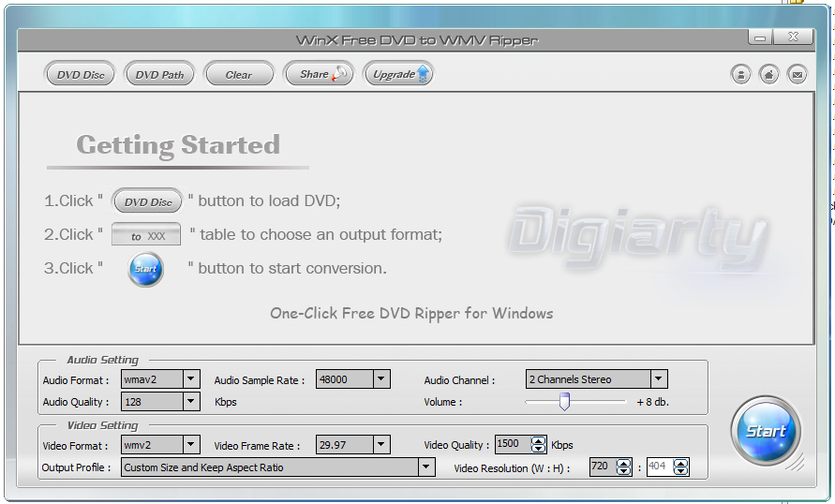Close the WinX DVD Ripper window
835x504 pixels.
coord(793,37)
